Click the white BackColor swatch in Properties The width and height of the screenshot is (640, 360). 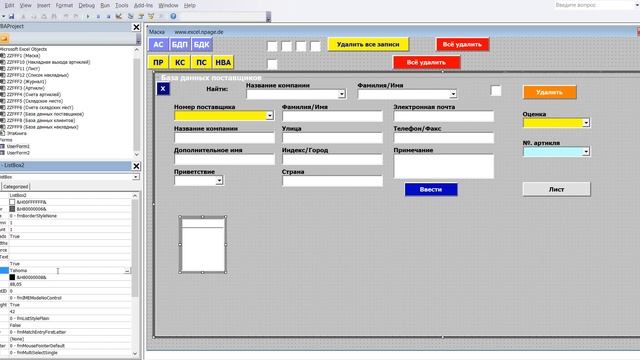click(x=12, y=202)
